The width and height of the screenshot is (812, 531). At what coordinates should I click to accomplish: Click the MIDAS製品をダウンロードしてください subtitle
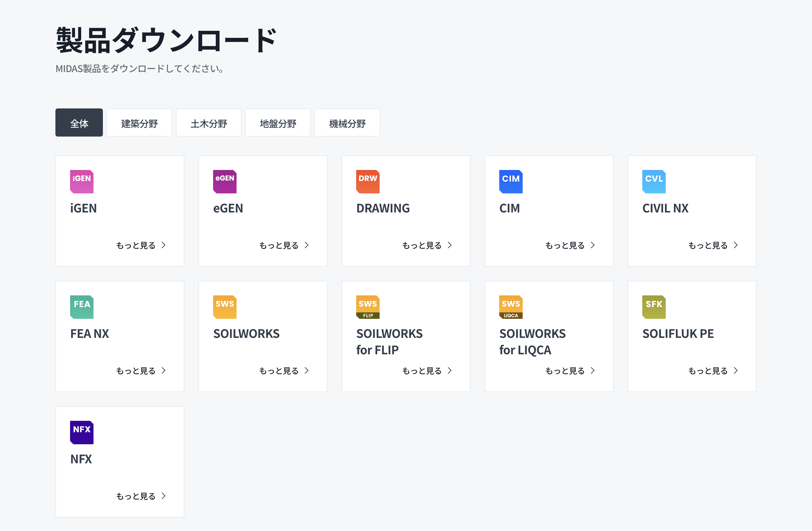(140, 69)
